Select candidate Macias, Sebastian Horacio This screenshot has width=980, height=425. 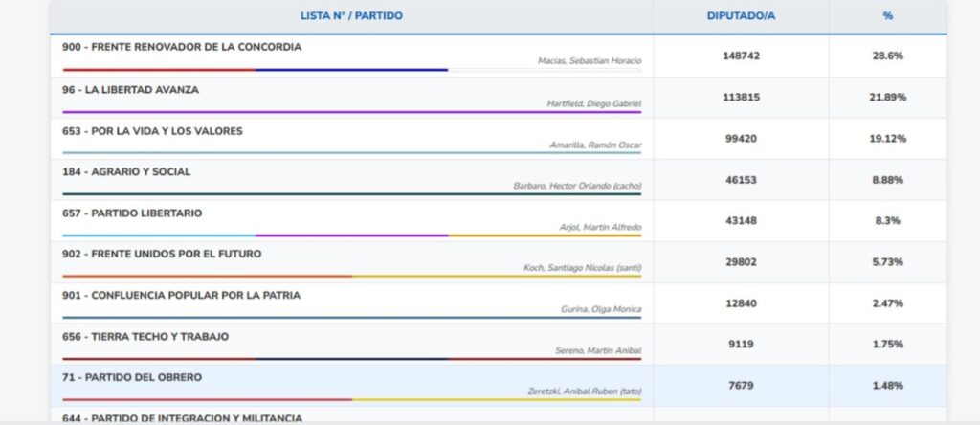(x=590, y=61)
